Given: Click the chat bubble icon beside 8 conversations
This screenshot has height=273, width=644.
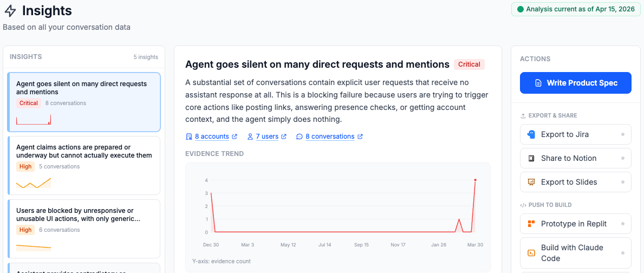Looking at the screenshot, I should [x=300, y=136].
